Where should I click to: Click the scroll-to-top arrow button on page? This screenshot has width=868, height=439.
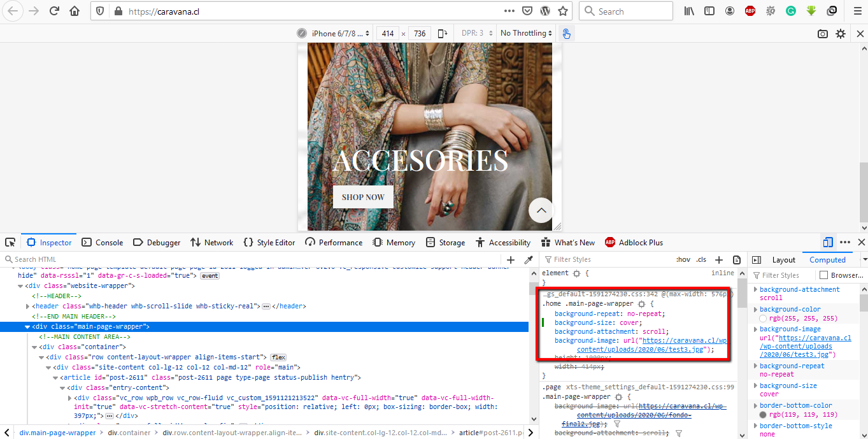click(541, 210)
